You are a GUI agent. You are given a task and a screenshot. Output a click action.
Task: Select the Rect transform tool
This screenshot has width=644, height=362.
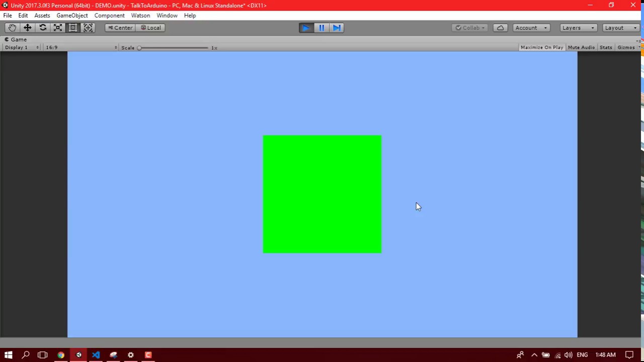pyautogui.click(x=73, y=28)
